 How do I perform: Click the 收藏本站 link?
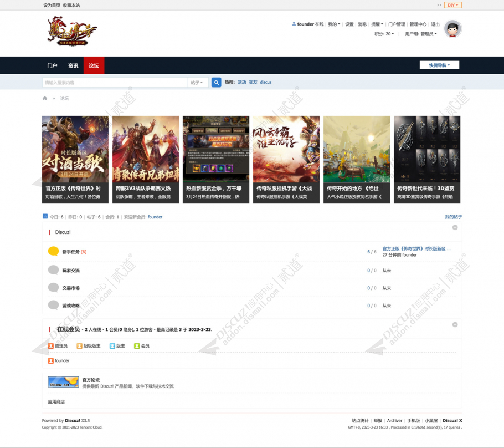pos(71,5)
